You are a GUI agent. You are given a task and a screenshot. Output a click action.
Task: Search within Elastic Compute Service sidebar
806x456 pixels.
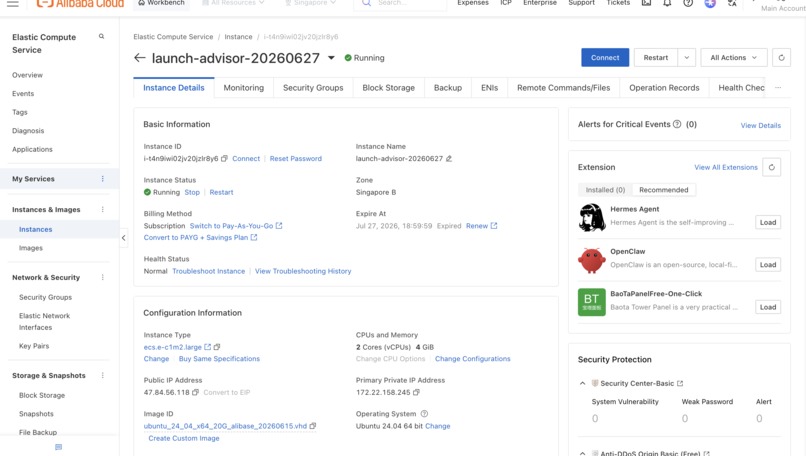(101, 37)
